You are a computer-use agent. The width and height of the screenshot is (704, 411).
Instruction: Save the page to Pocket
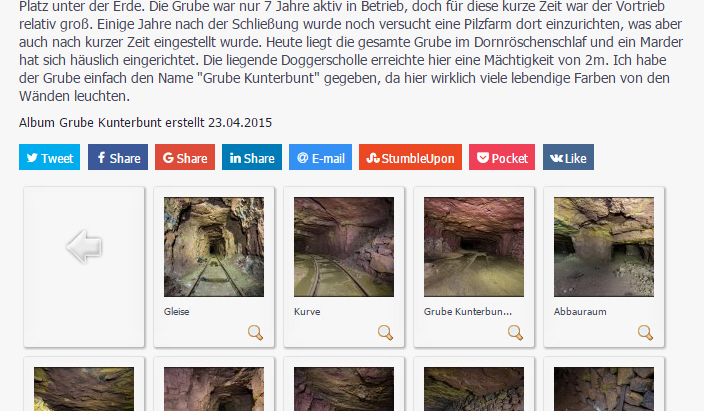click(502, 157)
